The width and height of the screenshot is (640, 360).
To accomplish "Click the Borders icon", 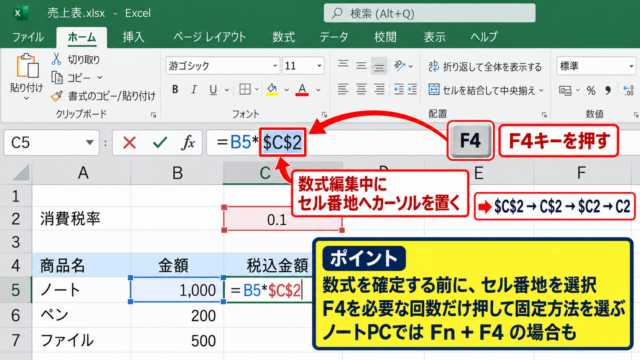I will click(x=245, y=89).
